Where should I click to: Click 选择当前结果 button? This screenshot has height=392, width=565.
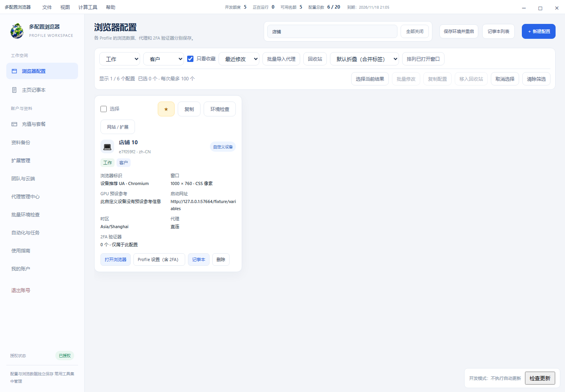pyautogui.click(x=370, y=79)
